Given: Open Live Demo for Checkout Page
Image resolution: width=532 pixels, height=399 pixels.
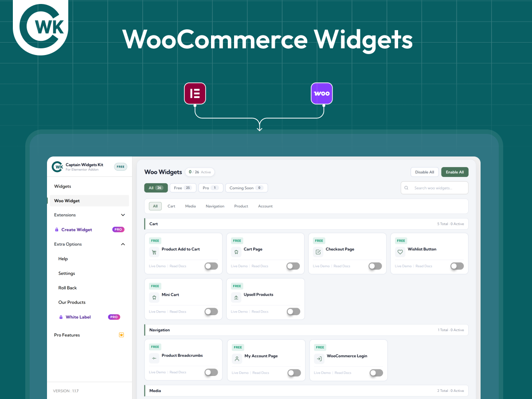Looking at the screenshot, I should click(x=321, y=266).
